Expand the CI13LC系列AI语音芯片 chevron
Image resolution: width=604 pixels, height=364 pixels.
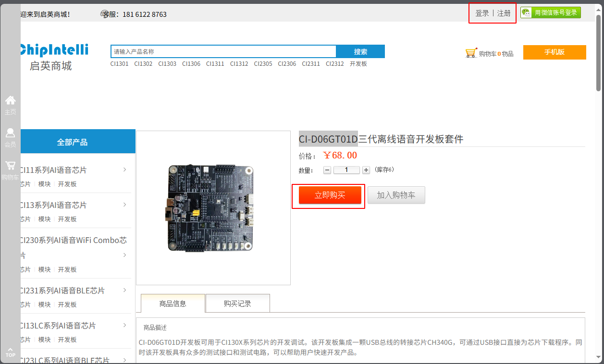[125, 325]
